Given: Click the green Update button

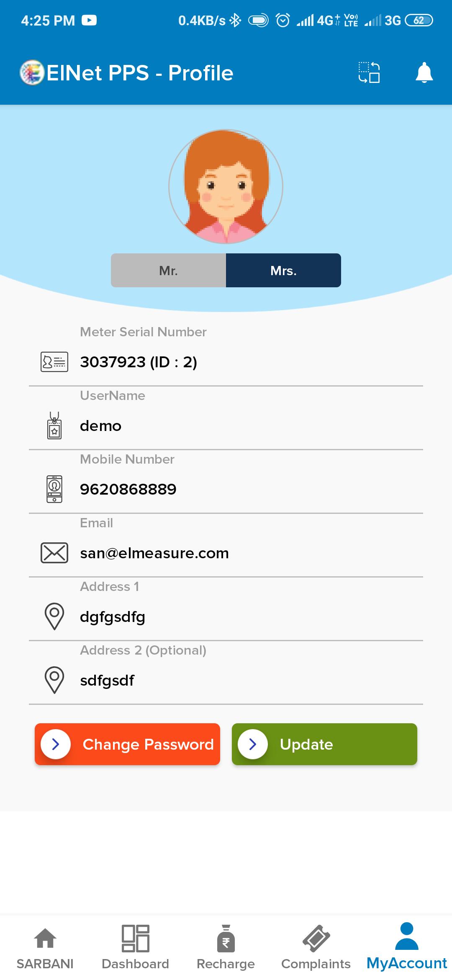Looking at the screenshot, I should 324,744.
